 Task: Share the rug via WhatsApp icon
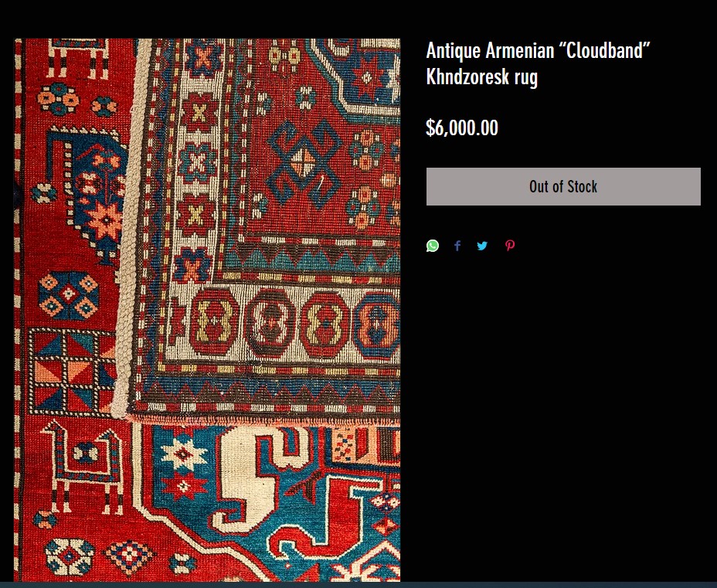pyautogui.click(x=433, y=246)
